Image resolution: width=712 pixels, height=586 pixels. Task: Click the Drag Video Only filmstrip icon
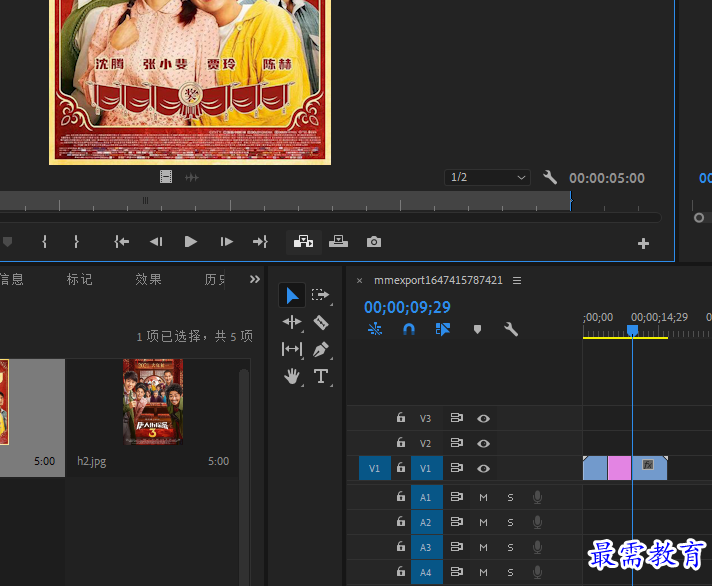[166, 177]
